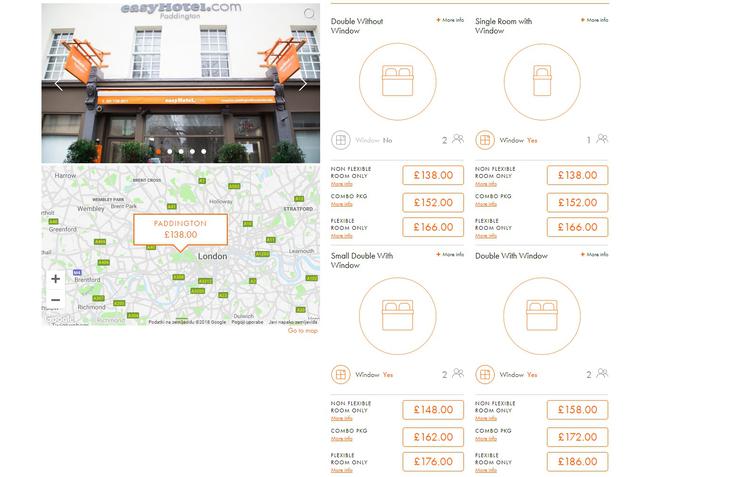Open More info under Combo Pkg for Double Without Window
Image resolution: width=736 pixels, height=477 pixels.
341,204
